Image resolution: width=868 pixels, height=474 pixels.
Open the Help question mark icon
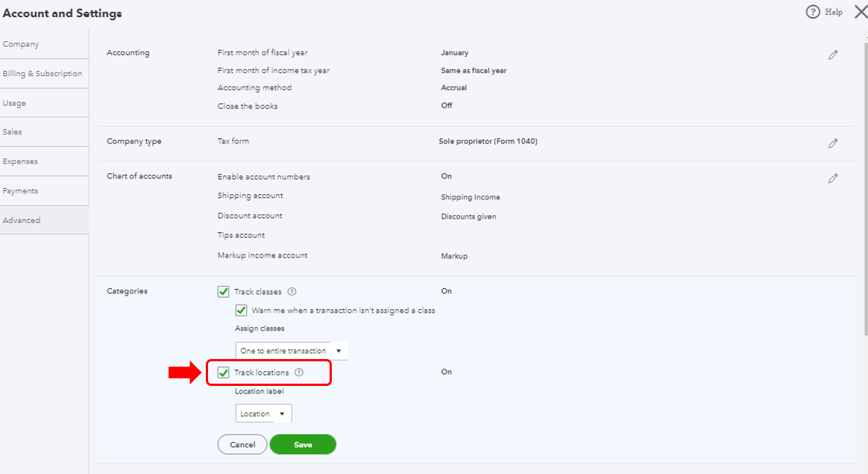(x=813, y=12)
